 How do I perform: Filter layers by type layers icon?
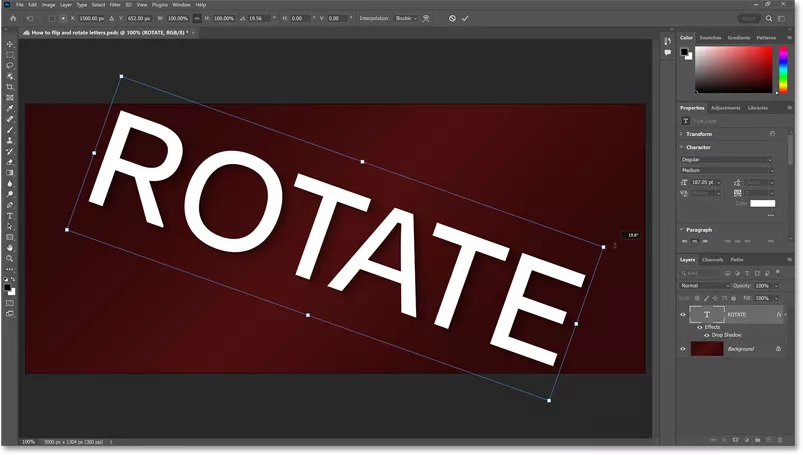pos(747,273)
